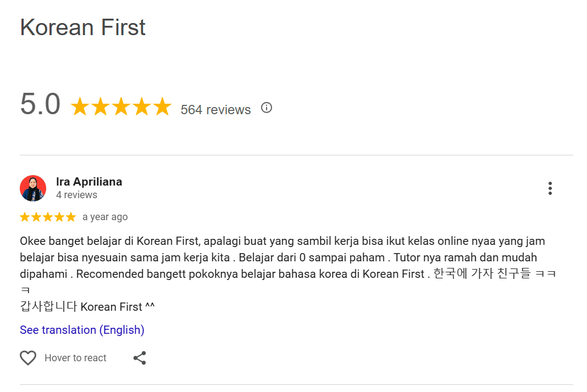Click the info icon beside 564 reviews
Viewport: 587px width, 392px height.
coord(267,108)
